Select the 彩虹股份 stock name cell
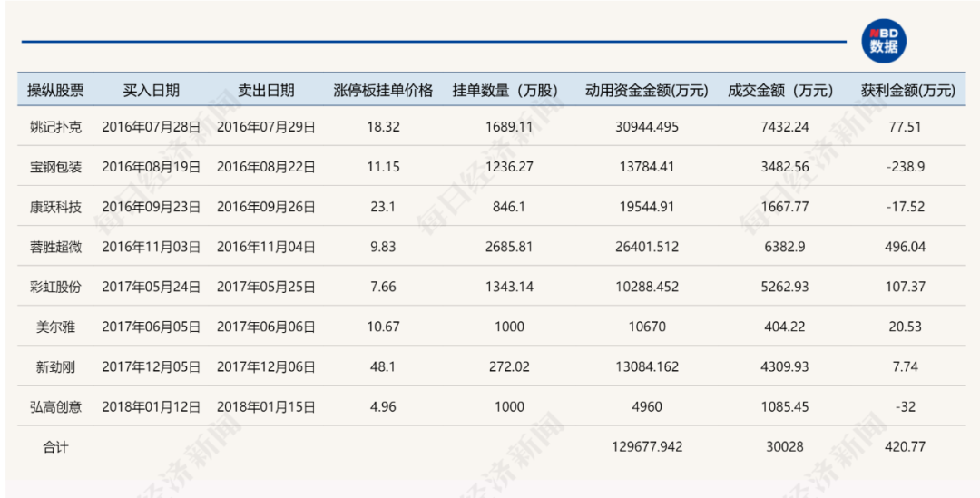Viewport: 980px width, 498px height. click(55, 287)
